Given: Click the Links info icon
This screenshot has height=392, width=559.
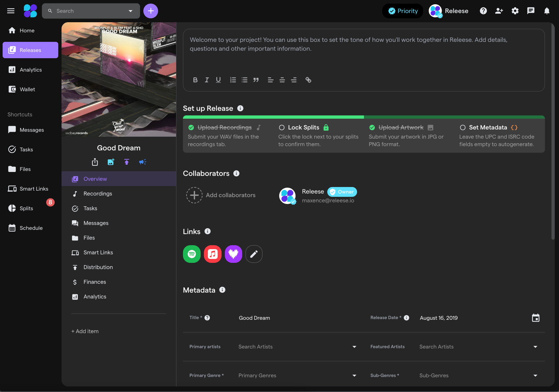Looking at the screenshot, I should (207, 231).
